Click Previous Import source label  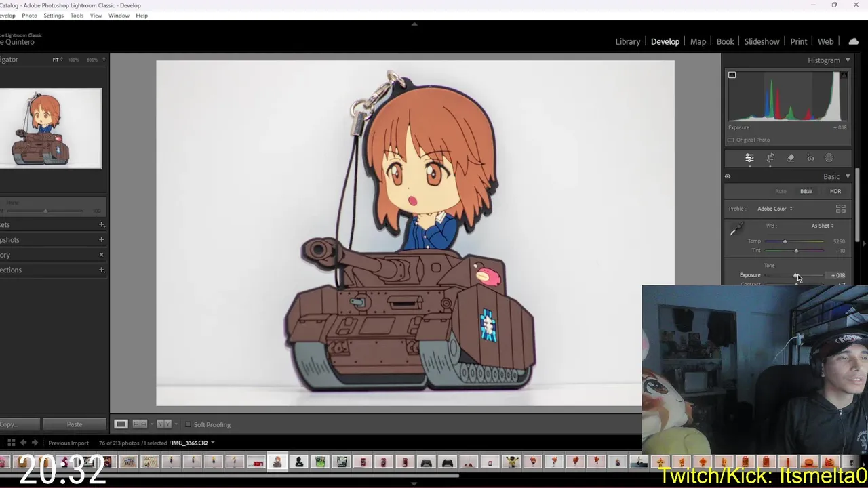(x=68, y=443)
